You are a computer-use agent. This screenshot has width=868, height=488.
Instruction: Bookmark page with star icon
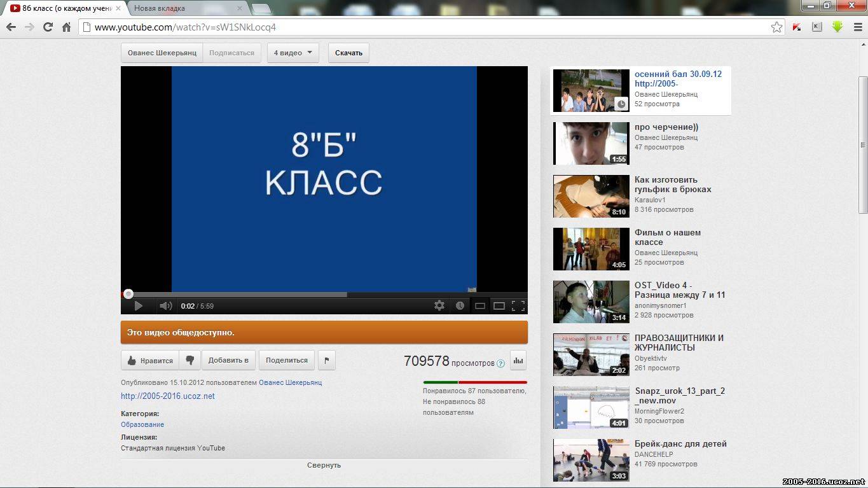(776, 27)
